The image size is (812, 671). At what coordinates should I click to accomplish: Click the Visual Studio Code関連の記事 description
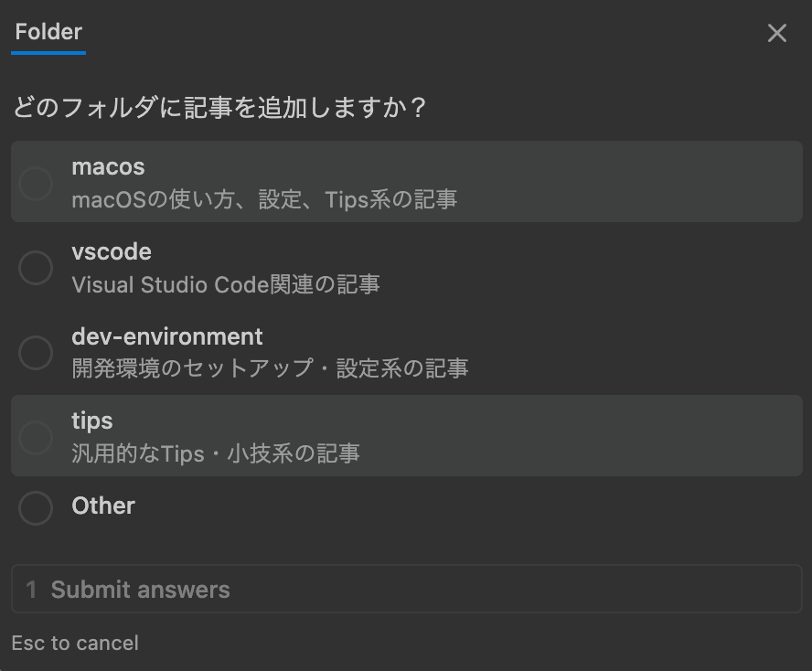[210, 284]
